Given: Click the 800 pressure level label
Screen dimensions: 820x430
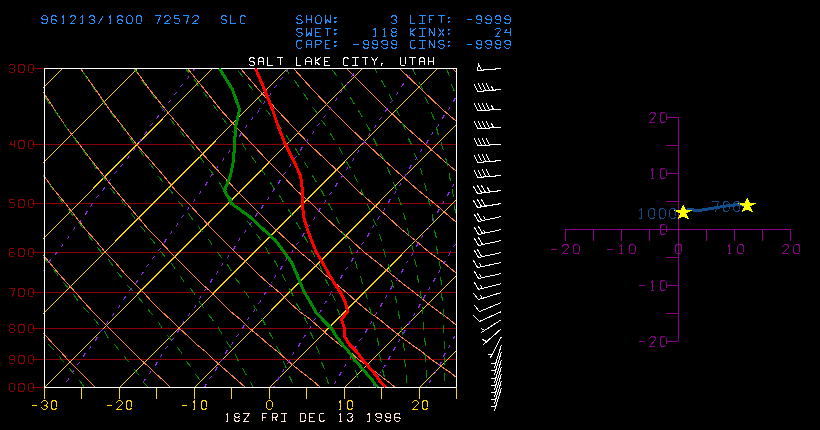Looking at the screenshot, I should [x=21, y=329].
